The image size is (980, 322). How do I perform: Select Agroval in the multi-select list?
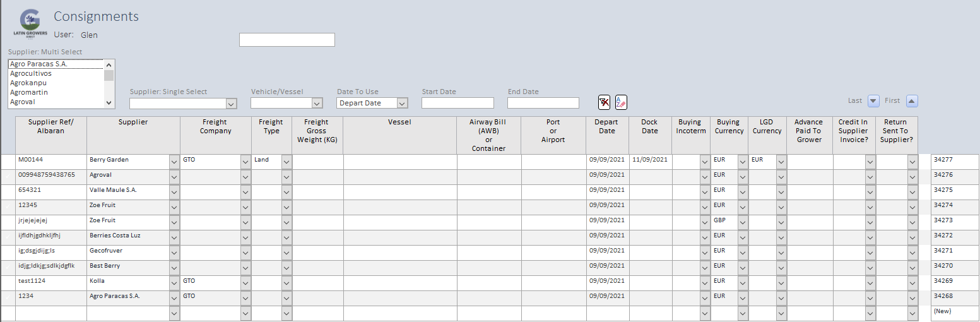(x=56, y=102)
